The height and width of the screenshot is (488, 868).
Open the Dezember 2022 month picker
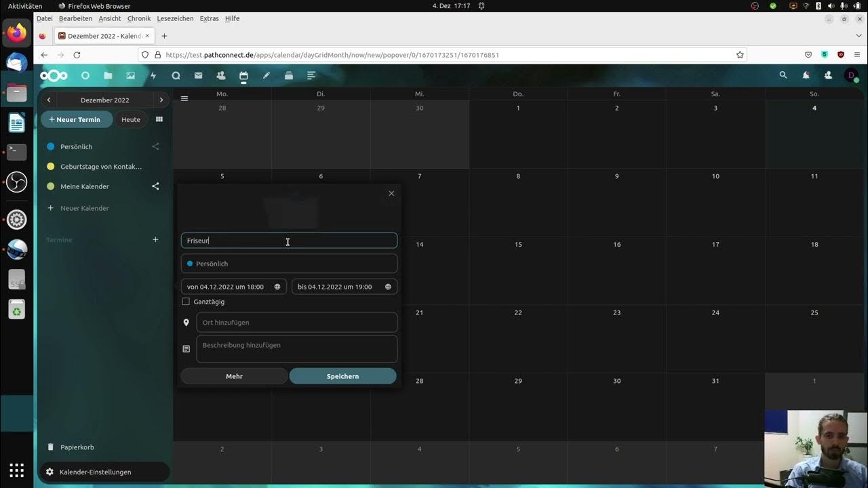coord(104,100)
